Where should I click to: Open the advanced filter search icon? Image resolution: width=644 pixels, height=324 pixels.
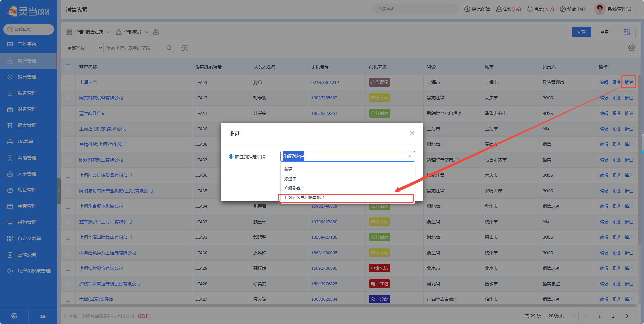(184, 48)
